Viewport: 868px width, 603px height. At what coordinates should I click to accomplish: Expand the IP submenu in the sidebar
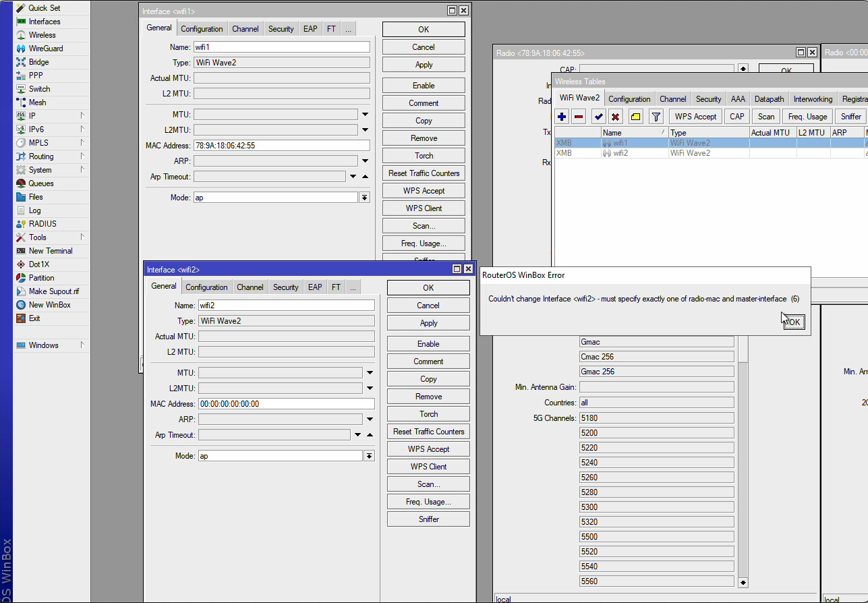[82, 116]
